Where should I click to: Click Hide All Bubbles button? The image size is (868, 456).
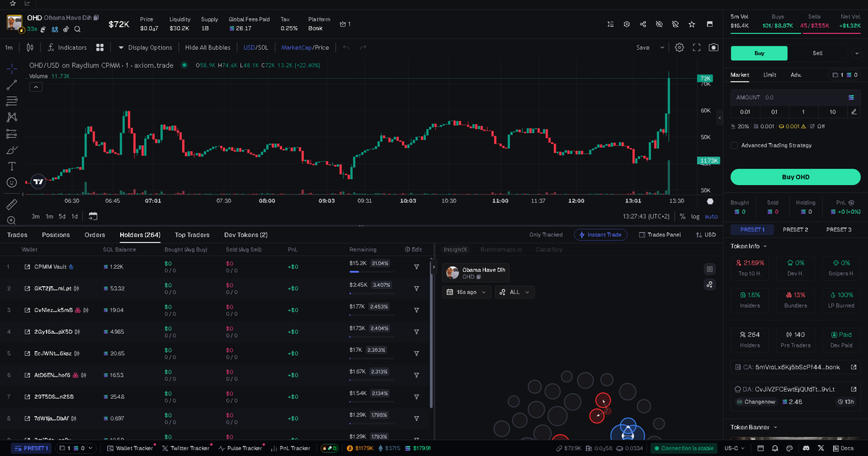click(208, 48)
